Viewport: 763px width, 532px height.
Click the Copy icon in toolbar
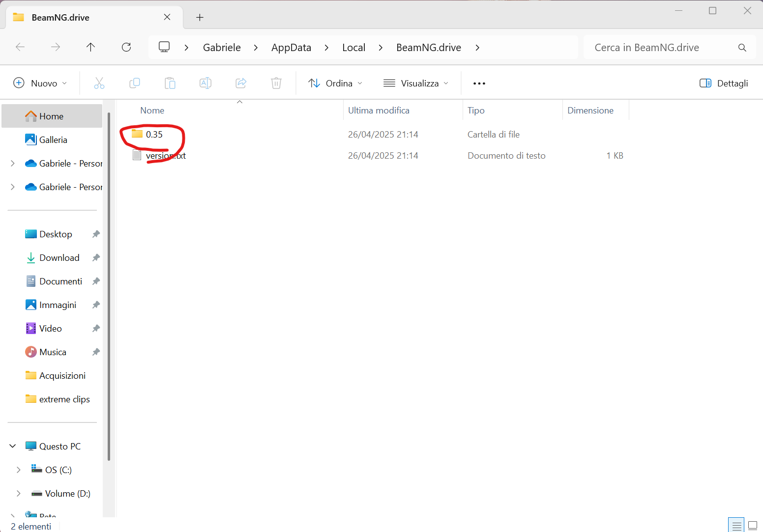[135, 83]
